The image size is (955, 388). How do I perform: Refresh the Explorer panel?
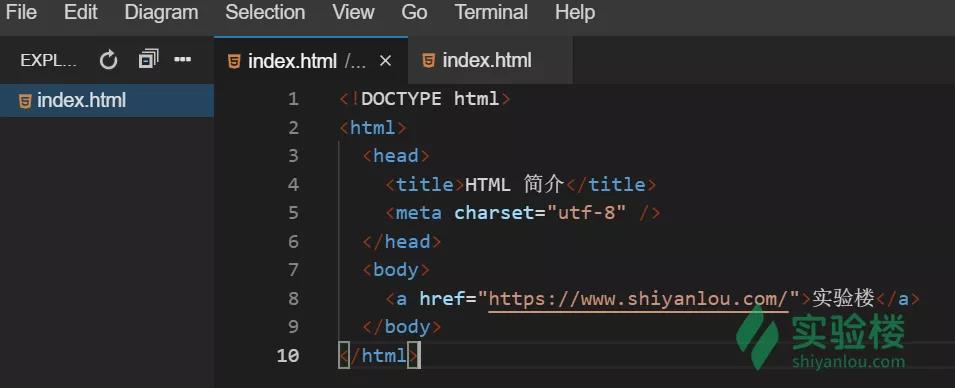coord(108,60)
